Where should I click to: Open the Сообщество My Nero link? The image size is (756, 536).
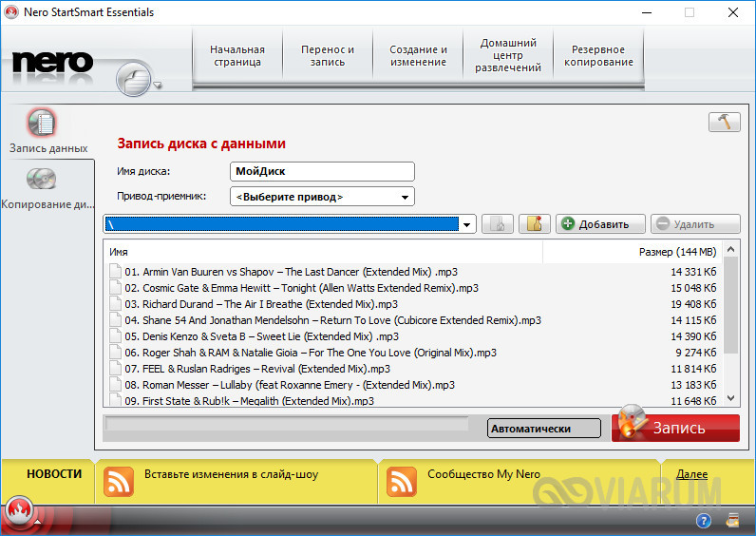(483, 474)
